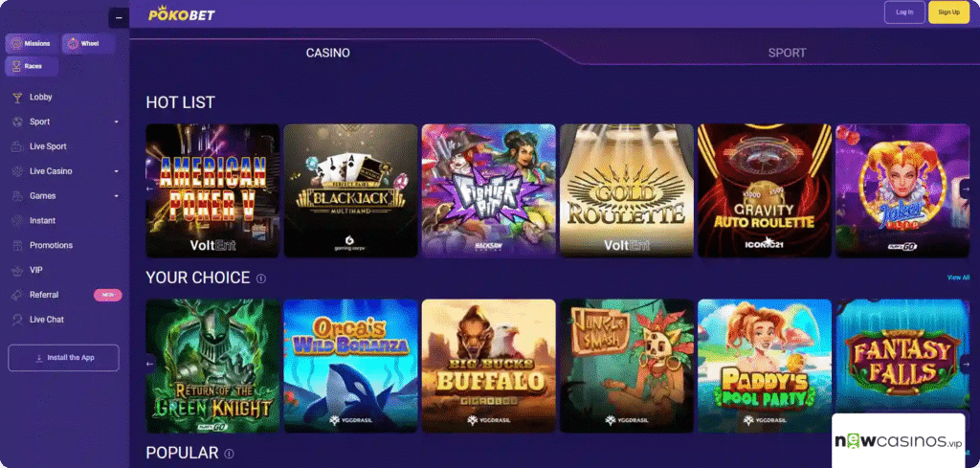Click the VIP crown icon
The width and height of the screenshot is (980, 468).
point(17,271)
